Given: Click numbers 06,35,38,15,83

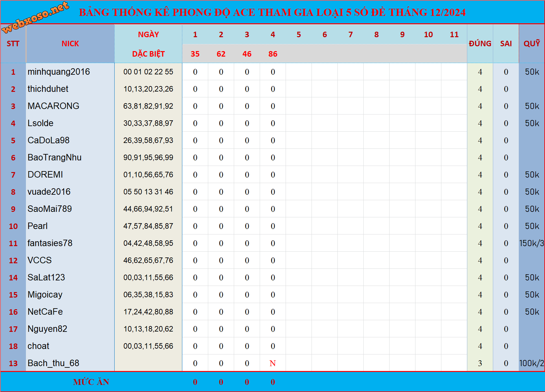Looking at the screenshot, I should click(148, 295).
